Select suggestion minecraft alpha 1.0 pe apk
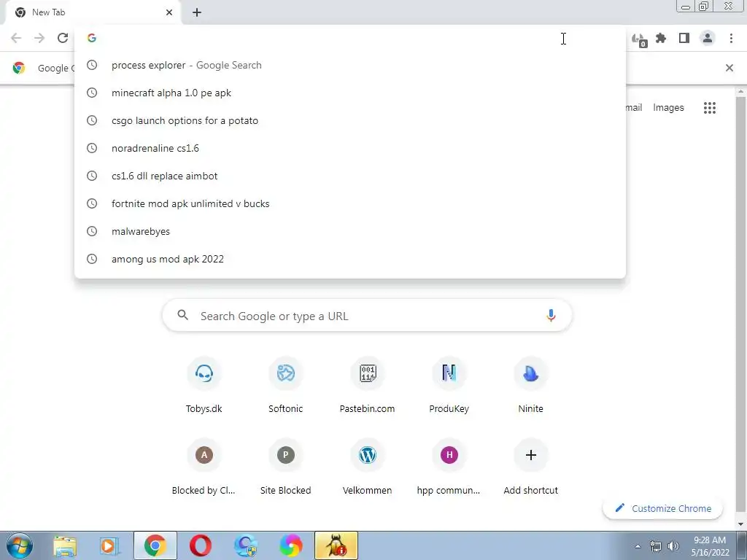Screen dimensions: 747x560 pyautogui.click(x=350, y=93)
